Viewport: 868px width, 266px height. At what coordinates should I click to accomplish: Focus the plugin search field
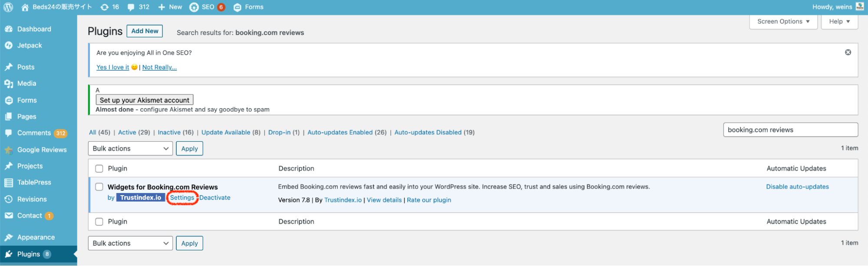(x=790, y=130)
